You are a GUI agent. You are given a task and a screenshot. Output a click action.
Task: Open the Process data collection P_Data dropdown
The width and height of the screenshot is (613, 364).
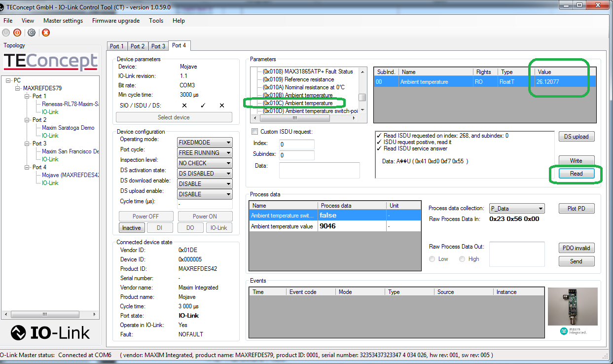(517, 208)
